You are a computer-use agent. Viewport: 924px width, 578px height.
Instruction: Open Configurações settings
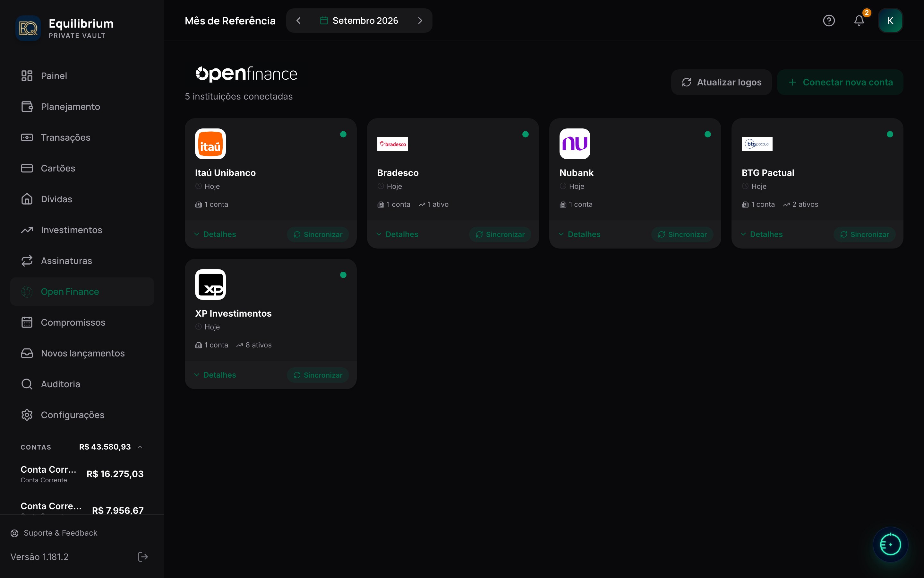tap(82, 415)
